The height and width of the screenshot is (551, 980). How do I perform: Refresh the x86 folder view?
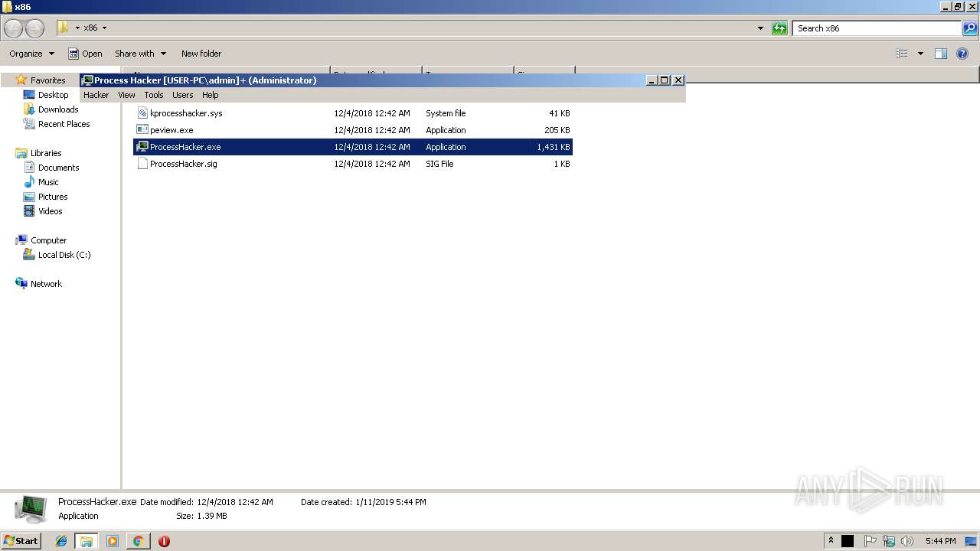(x=779, y=28)
